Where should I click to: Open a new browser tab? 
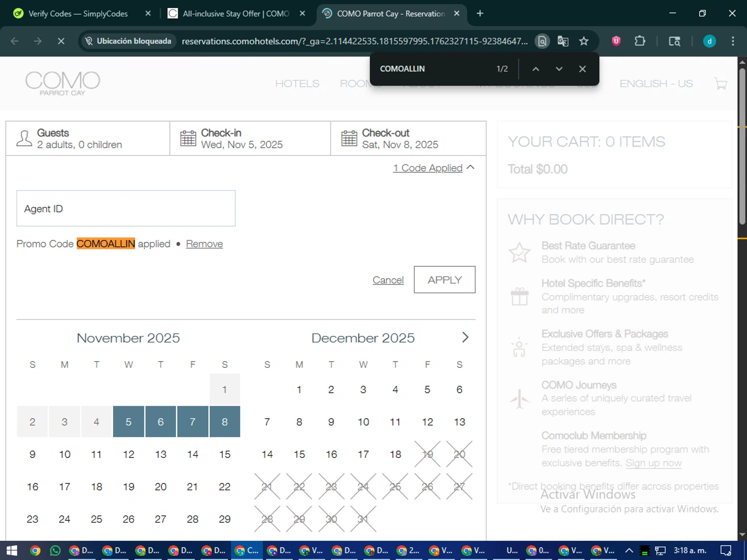pos(480,13)
